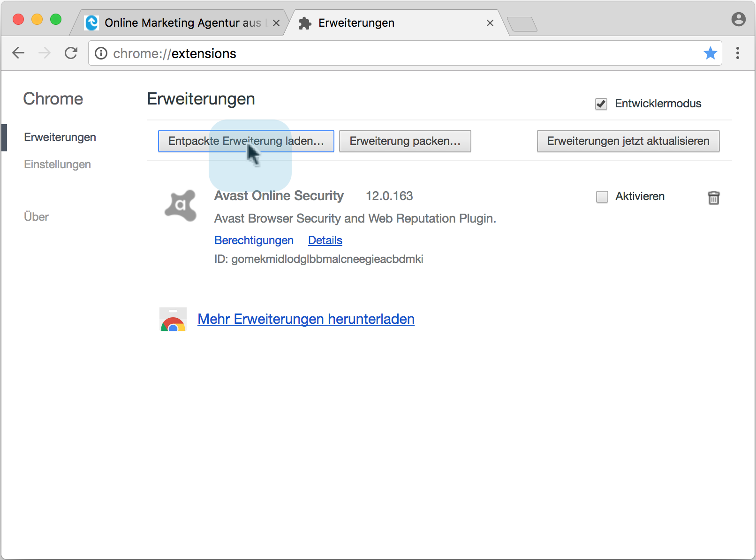Click the bookmark star icon
This screenshot has width=756, height=560.
coord(710,53)
